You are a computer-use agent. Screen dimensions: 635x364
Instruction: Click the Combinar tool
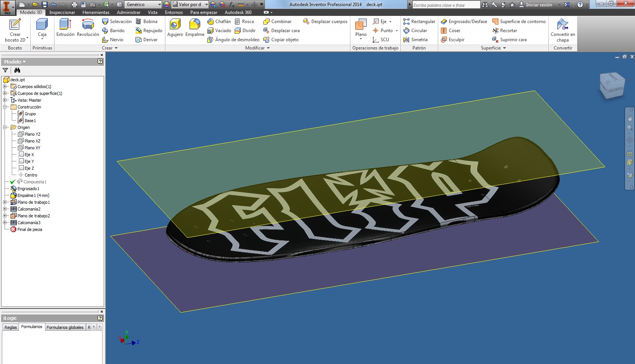click(x=277, y=22)
